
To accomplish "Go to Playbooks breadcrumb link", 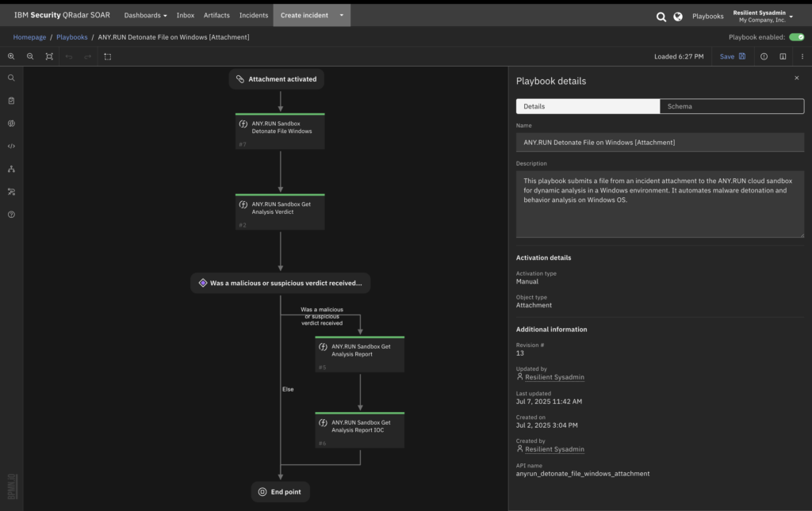I will click(x=72, y=37).
